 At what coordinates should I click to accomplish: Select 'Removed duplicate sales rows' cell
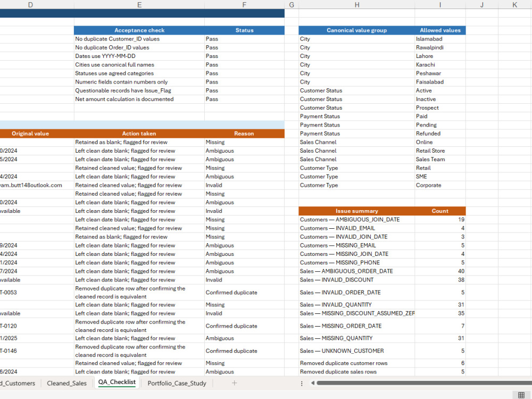coord(356,372)
